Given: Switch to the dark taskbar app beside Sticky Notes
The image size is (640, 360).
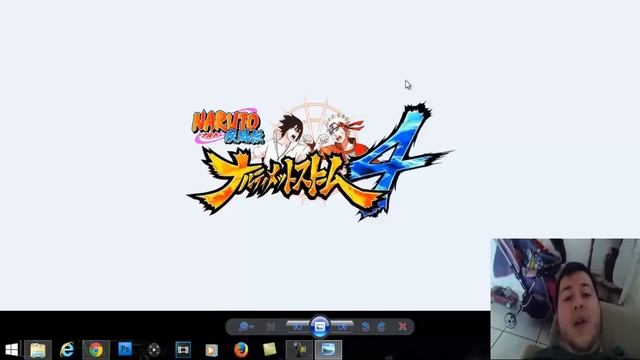Looking at the screenshot, I should (x=299, y=350).
